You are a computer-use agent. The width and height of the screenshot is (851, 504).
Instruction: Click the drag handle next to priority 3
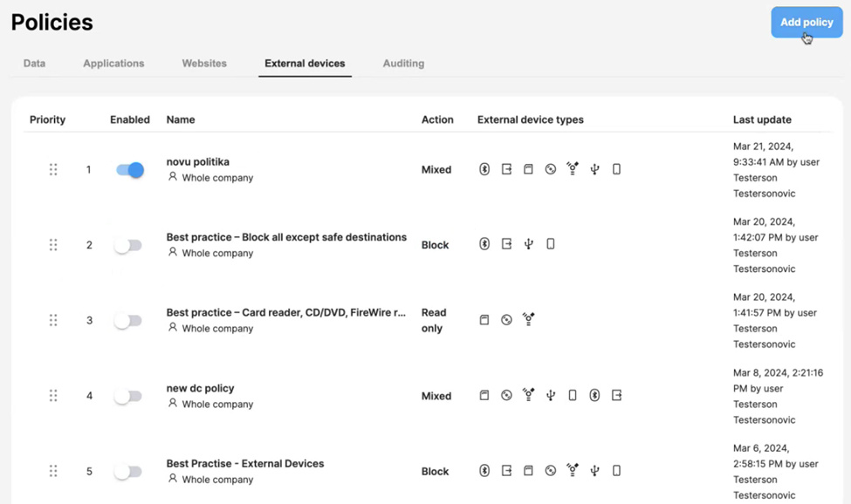pos(52,320)
